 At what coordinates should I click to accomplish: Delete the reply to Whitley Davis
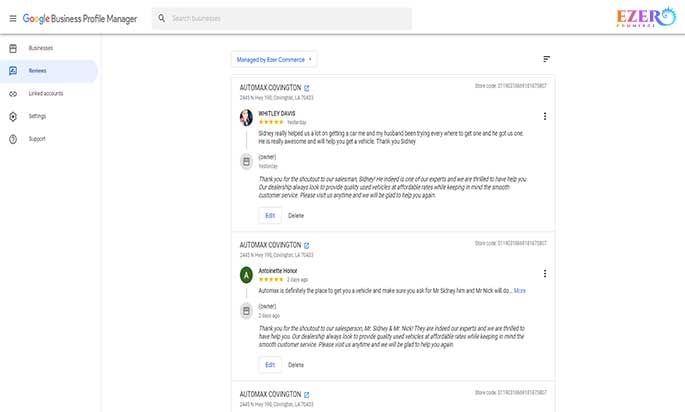tap(296, 215)
